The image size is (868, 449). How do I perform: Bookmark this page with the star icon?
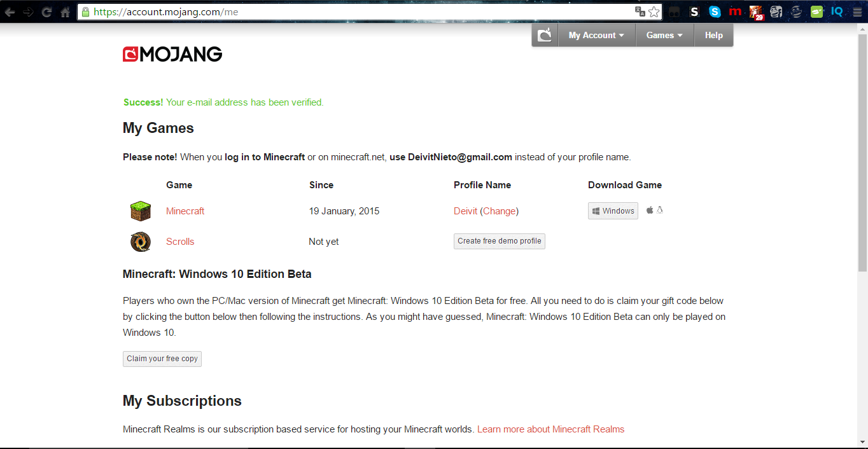coord(654,11)
